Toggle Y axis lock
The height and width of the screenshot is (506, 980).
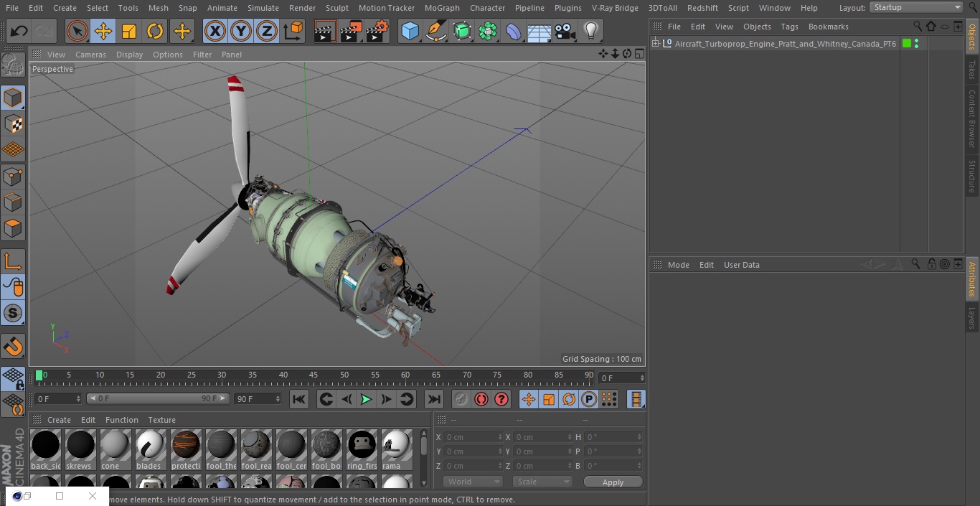240,31
